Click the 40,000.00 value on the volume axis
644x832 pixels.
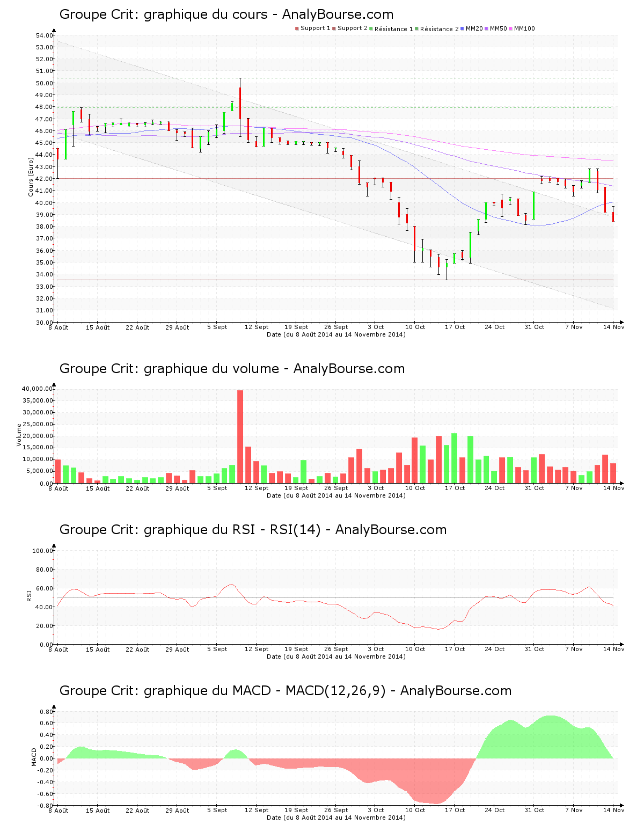point(37,389)
